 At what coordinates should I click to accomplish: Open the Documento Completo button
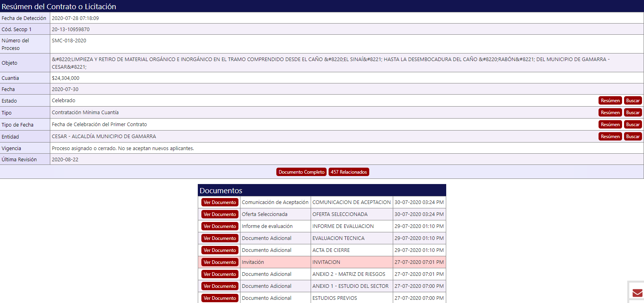pos(301,172)
